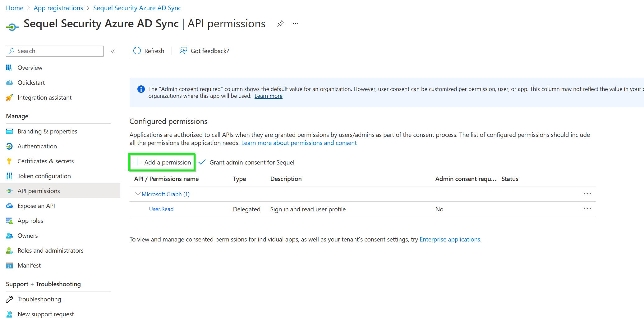Open Token configuration
Screen dimensions: 644x329
click(x=44, y=176)
